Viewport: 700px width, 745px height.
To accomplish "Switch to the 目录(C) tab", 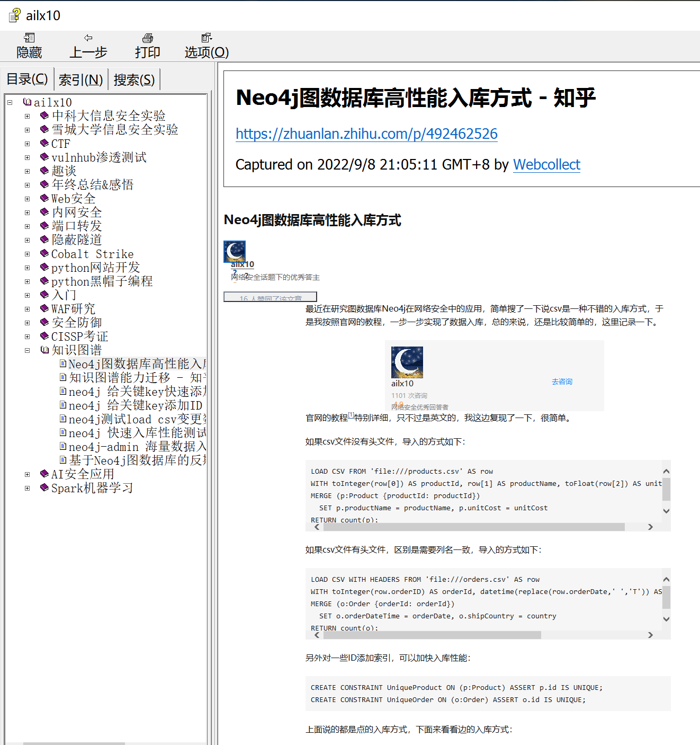I will [27, 79].
